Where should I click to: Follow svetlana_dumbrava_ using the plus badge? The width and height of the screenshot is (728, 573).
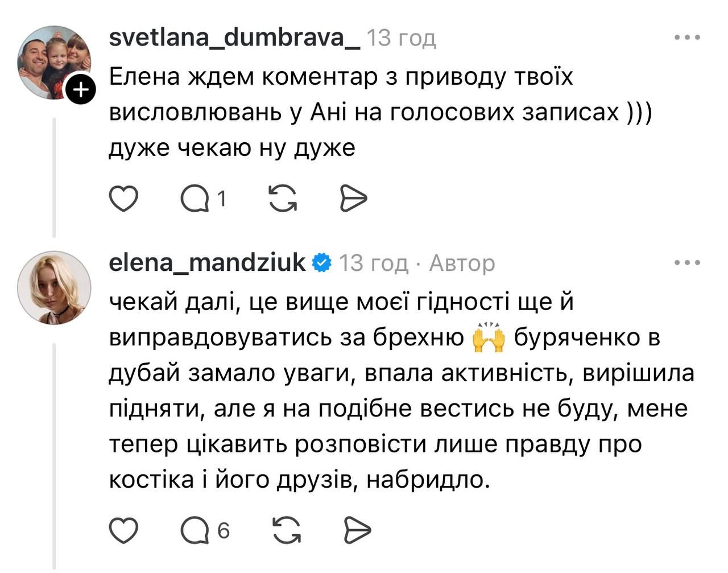(81, 89)
